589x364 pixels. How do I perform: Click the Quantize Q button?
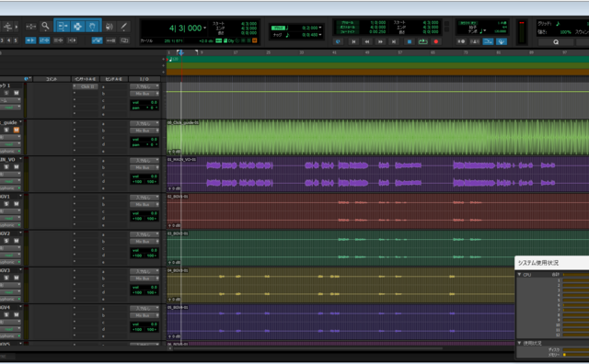[556, 42]
